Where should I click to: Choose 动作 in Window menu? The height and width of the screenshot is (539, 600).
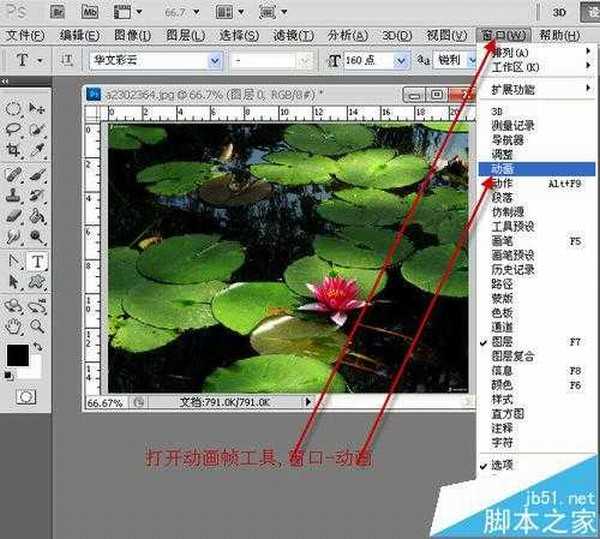coord(536,183)
